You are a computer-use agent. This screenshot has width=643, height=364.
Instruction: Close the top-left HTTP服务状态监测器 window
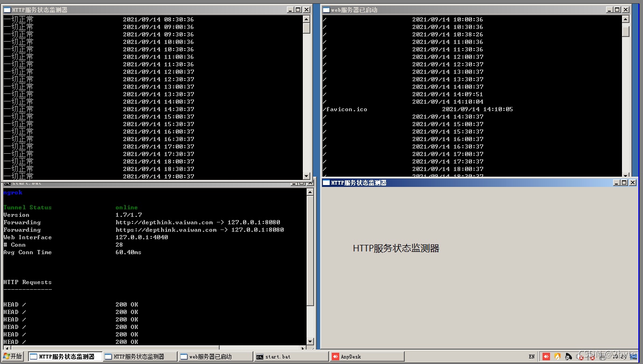pos(306,9)
